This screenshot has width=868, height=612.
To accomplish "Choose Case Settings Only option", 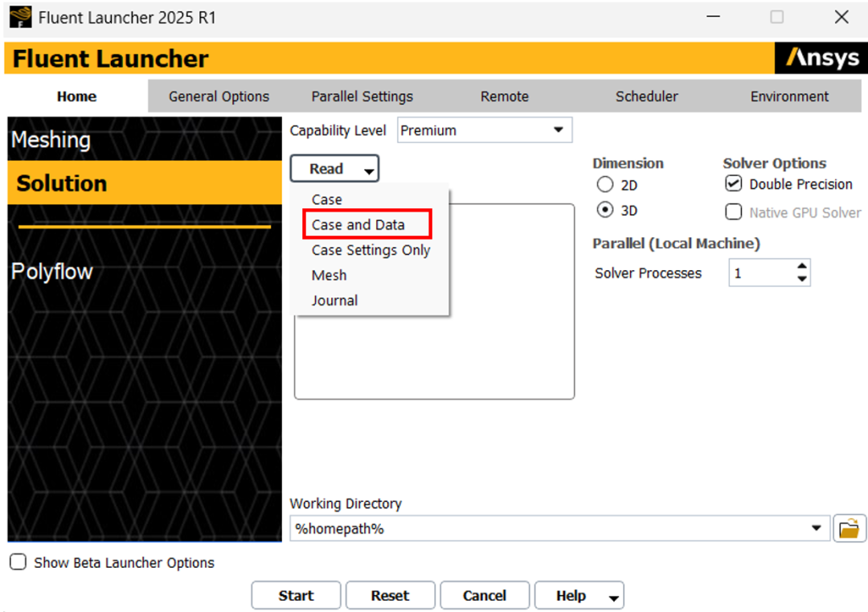I will pyautogui.click(x=371, y=250).
